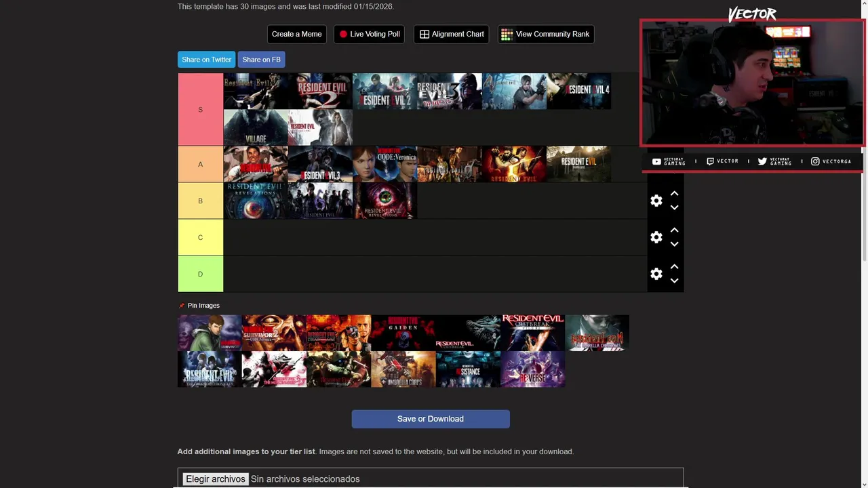Select Resident Evil 6 thumbnail in B tier

tap(320, 201)
